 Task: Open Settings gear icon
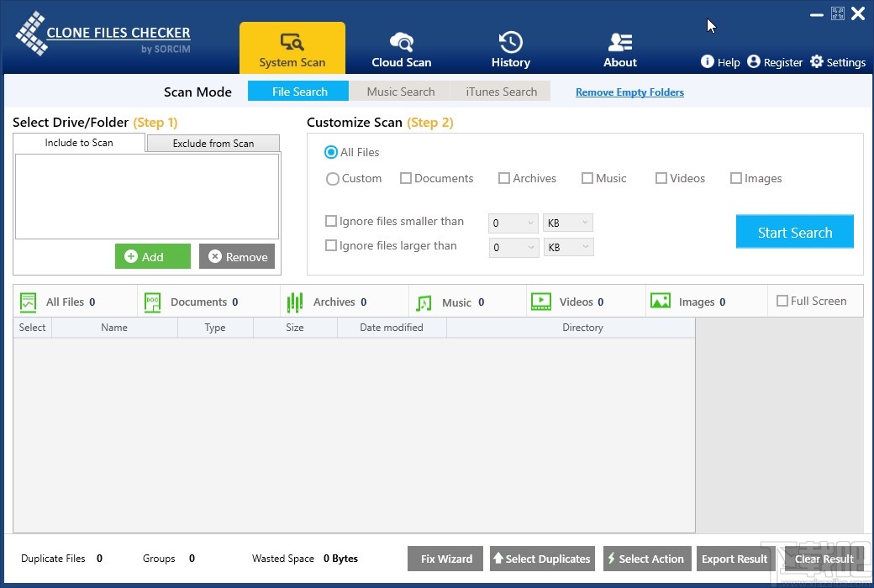click(x=817, y=61)
